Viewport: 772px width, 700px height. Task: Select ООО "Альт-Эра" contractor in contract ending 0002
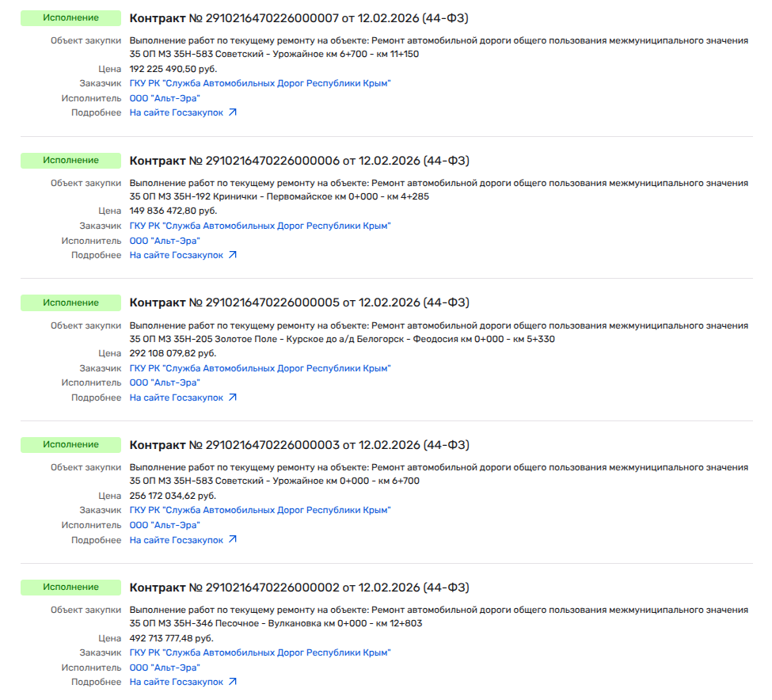[x=165, y=668]
